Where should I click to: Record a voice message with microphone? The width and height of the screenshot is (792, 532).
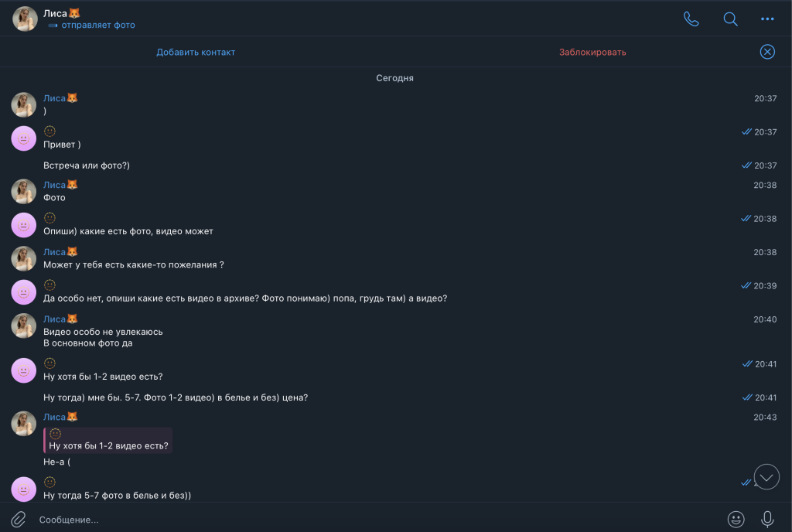pos(767,519)
